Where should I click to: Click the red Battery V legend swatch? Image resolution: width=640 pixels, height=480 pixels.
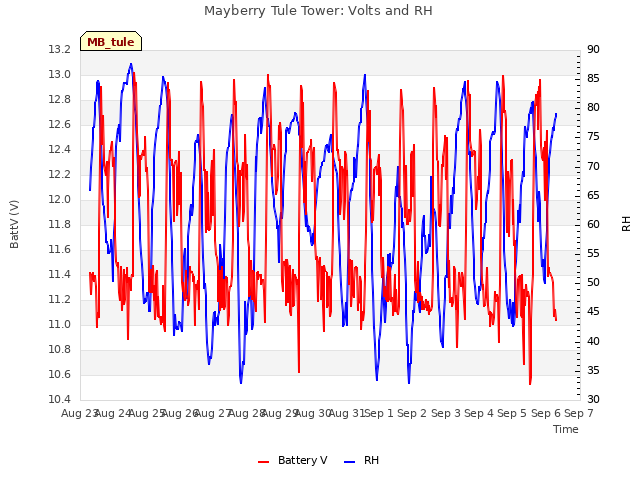pos(264,462)
